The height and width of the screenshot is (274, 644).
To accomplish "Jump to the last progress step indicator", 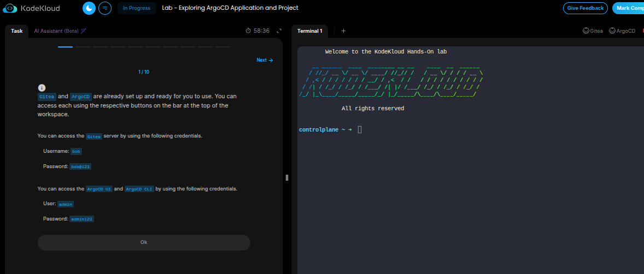I will (222, 47).
